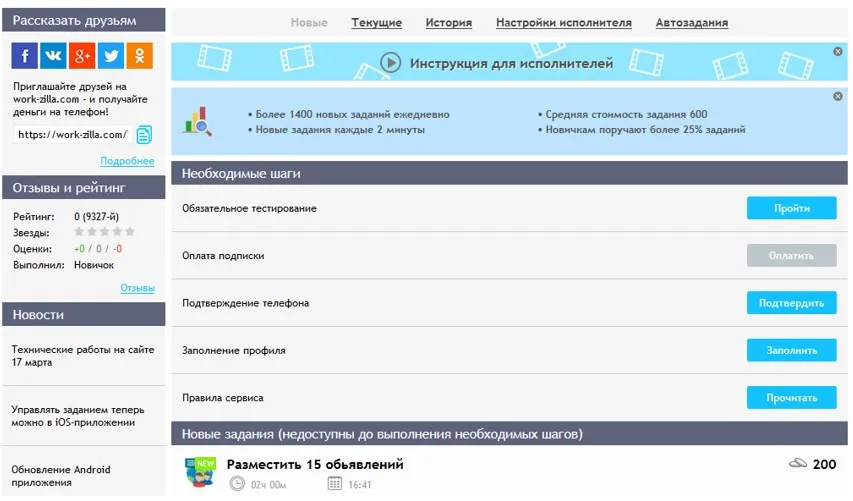Click Заполнить to fill profile
Screen dimensions: 853x501
(x=792, y=350)
